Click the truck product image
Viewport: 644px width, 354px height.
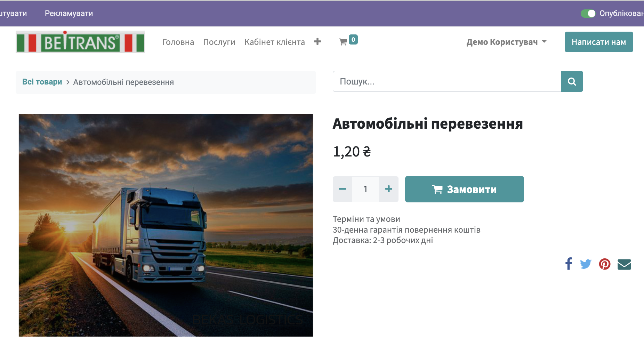coord(166,225)
